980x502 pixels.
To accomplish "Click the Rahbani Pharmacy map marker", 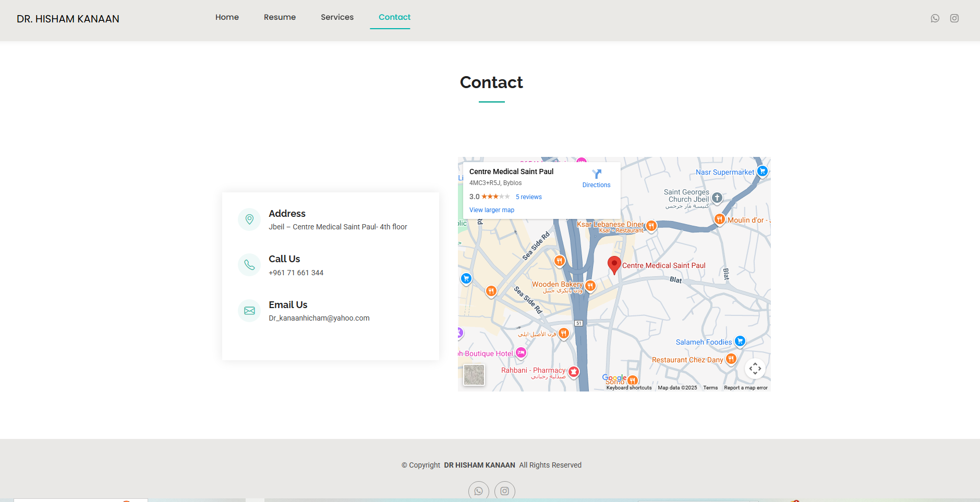I will [574, 371].
